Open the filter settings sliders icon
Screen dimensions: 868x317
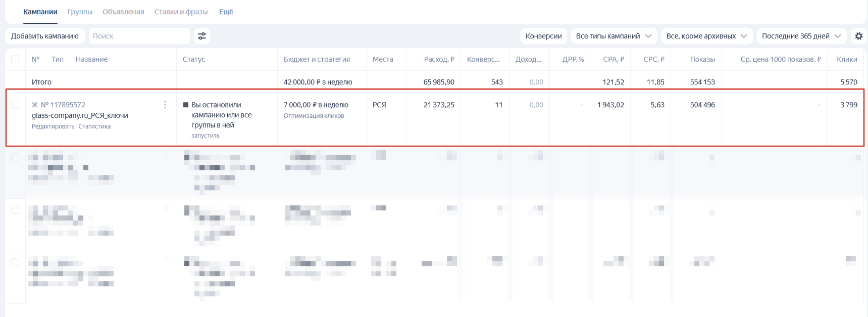tap(202, 36)
